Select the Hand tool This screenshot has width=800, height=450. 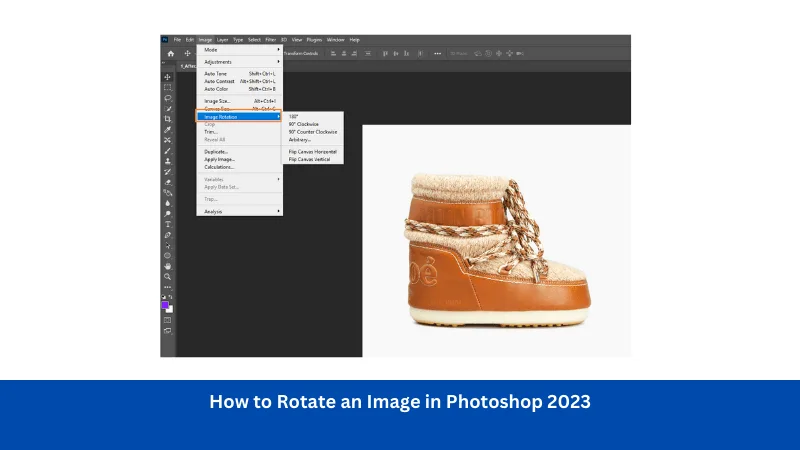tap(167, 266)
